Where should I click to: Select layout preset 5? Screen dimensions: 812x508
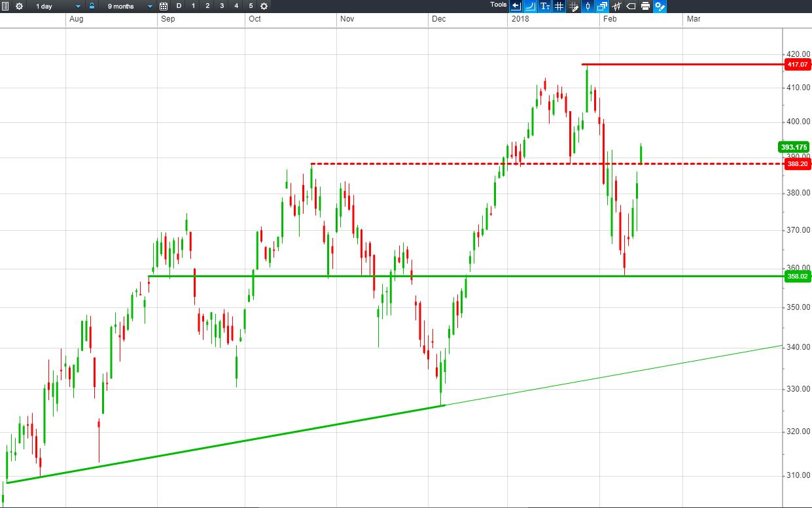pyautogui.click(x=251, y=6)
